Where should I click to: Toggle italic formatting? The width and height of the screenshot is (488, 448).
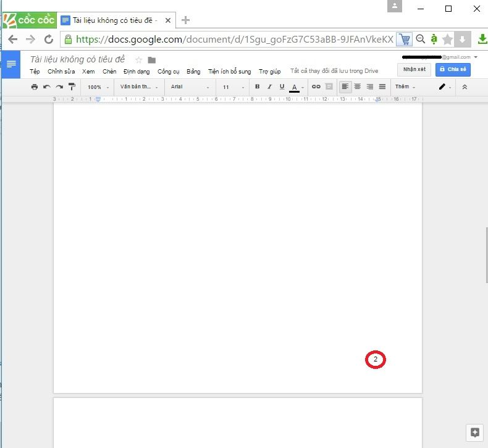click(x=269, y=87)
